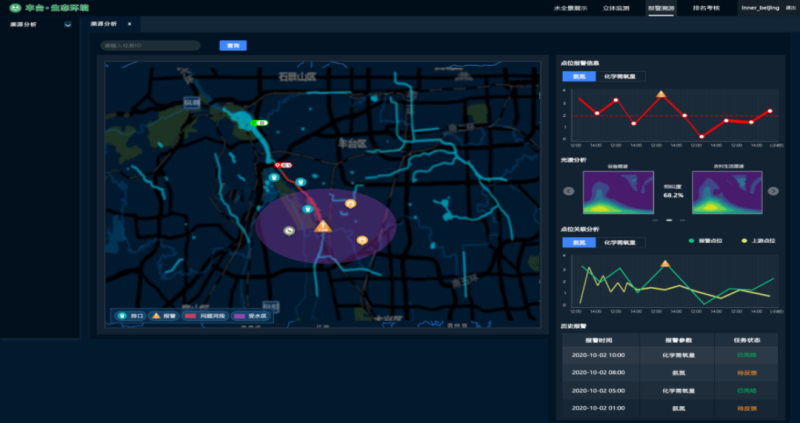Click the green start marker on the river
Viewport: 800px width, 423px height.
click(261, 122)
